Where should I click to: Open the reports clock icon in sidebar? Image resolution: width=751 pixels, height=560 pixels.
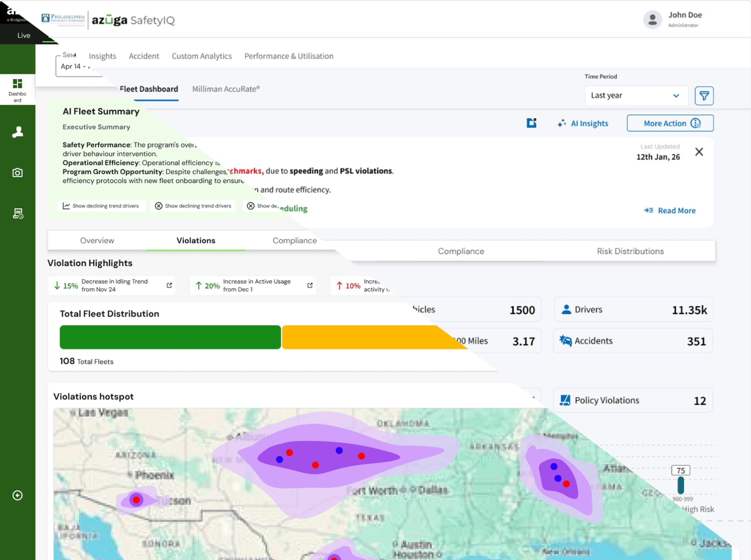(18, 213)
